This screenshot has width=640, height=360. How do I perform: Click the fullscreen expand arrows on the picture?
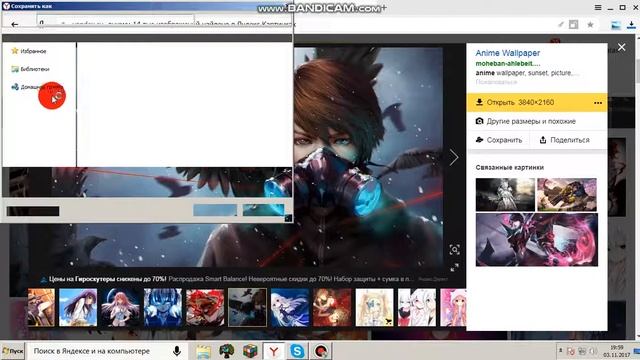[454, 267]
